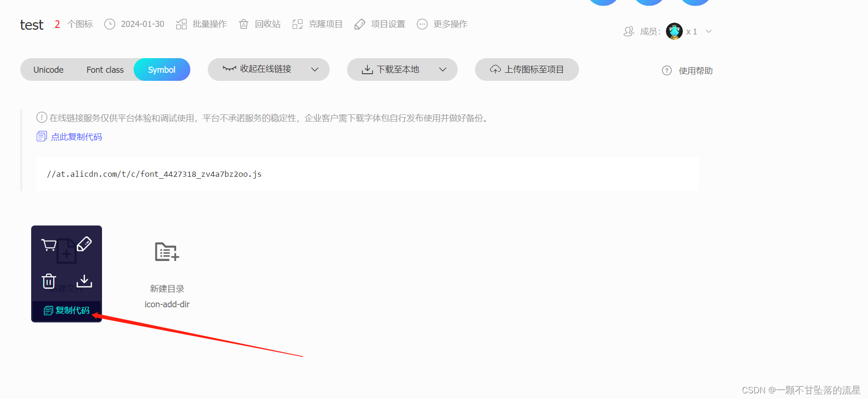Delete icon using trash can in overlay
Viewport: 868px width, 399px height.
tap(49, 281)
